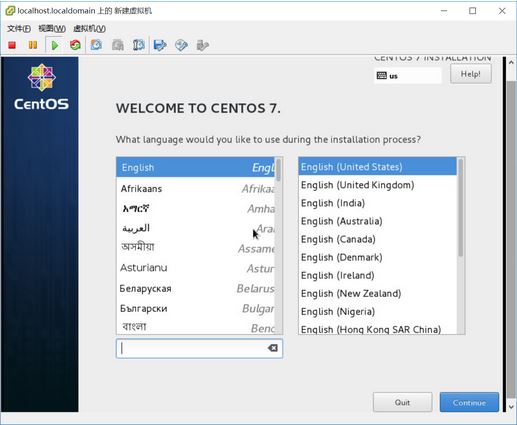The width and height of the screenshot is (517, 425).
Task: Click the CentOS logo in sidebar
Action: pos(42,87)
